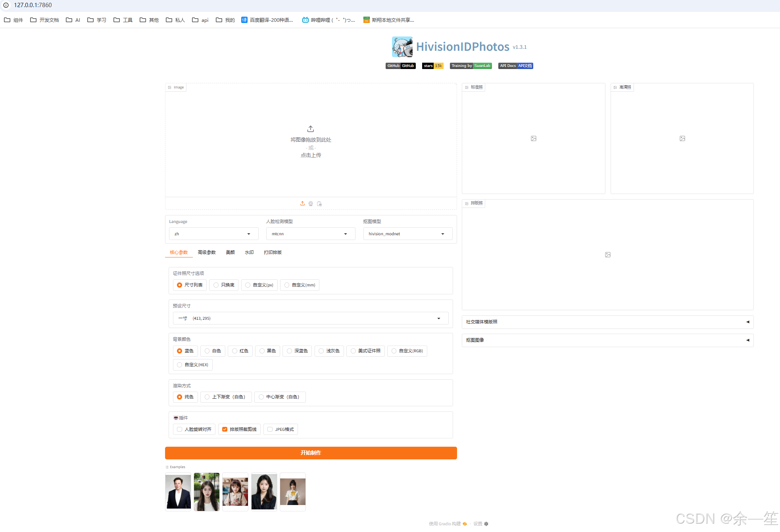Open the preset size dropdown
The width and height of the screenshot is (780, 532).
coord(310,318)
